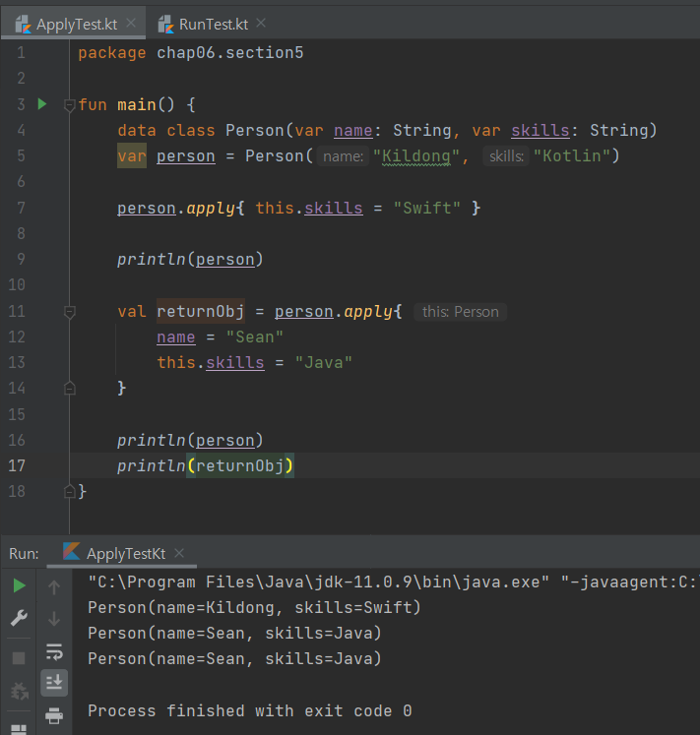Click the "Swift" string on line 7
This screenshot has height=735, width=700.
pyautogui.click(x=427, y=208)
